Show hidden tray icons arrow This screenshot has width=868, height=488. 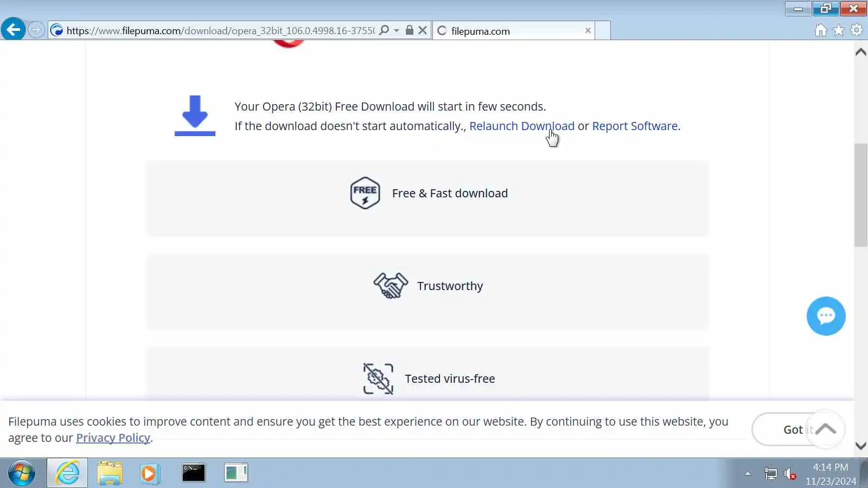pyautogui.click(x=748, y=474)
